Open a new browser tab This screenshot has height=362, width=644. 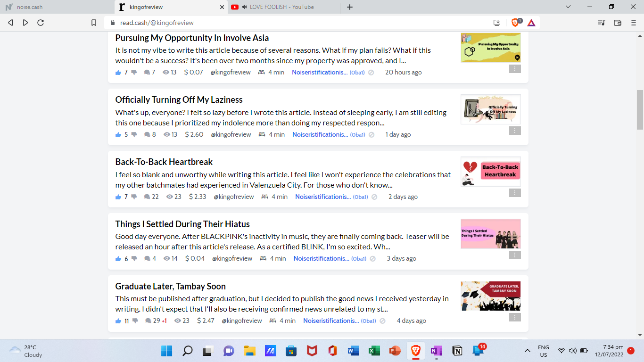point(350,7)
